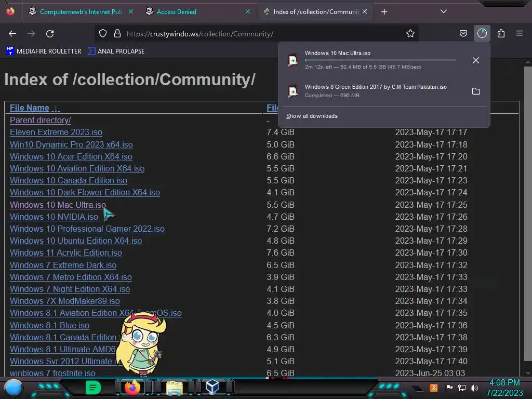Open a new tab with the plus button
The width and height of the screenshot is (532, 399).
384,12
